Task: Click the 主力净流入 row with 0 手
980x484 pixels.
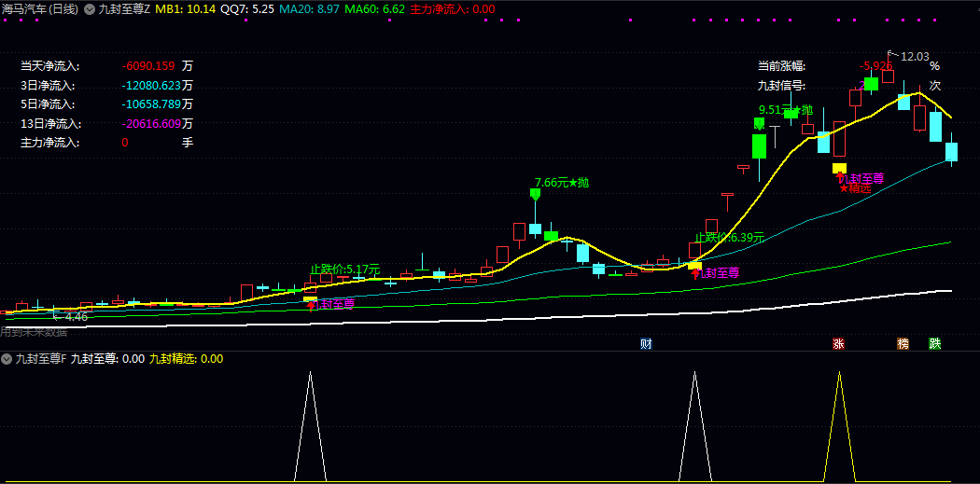Action: [x=107, y=143]
